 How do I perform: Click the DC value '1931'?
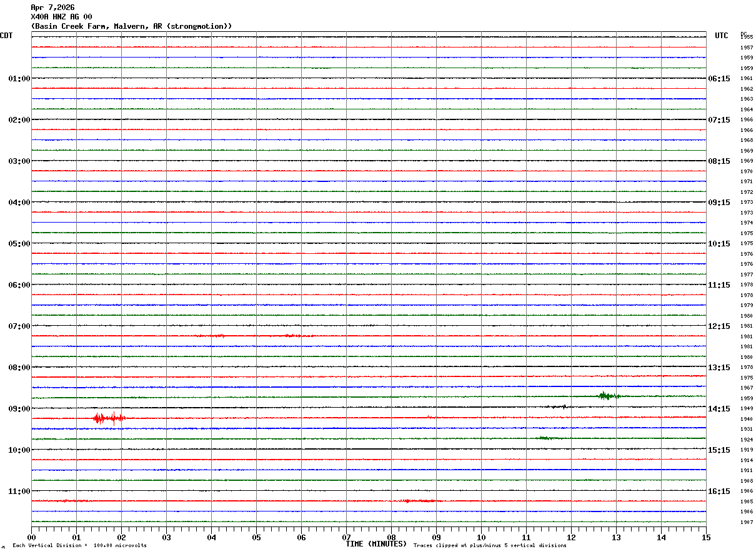click(x=747, y=430)
